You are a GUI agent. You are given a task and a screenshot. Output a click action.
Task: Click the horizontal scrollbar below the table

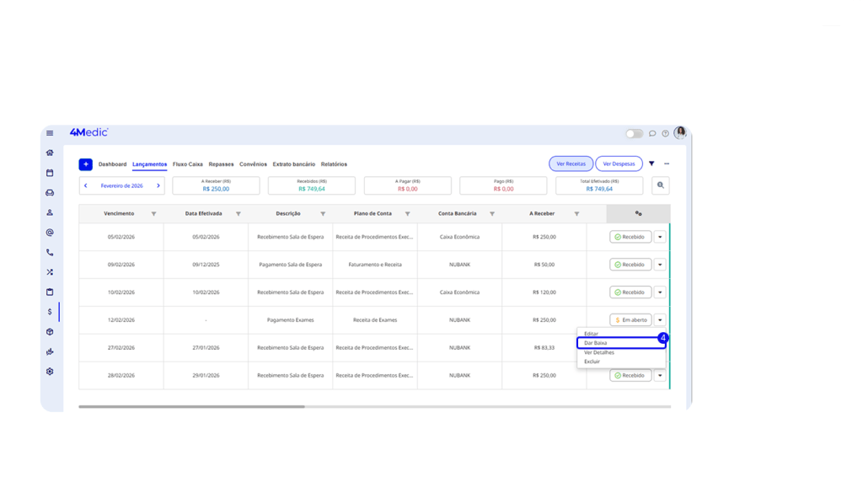point(192,407)
